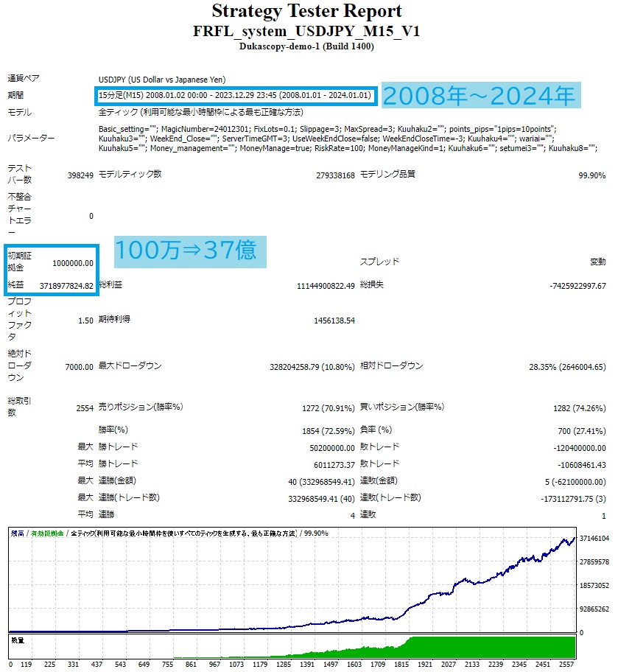
Task: Click the 有効証拠金 chart legend label
Action: coord(47,533)
